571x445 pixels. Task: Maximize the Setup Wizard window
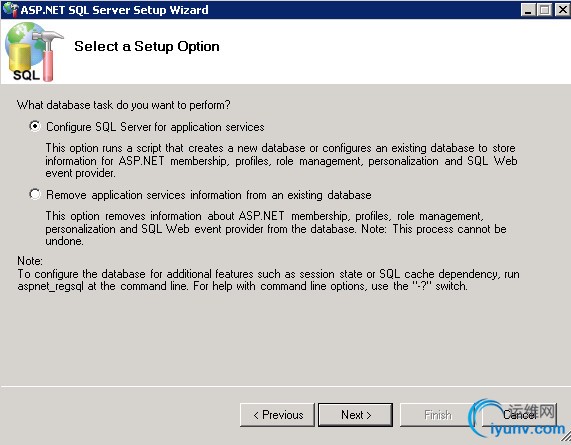(544, 10)
